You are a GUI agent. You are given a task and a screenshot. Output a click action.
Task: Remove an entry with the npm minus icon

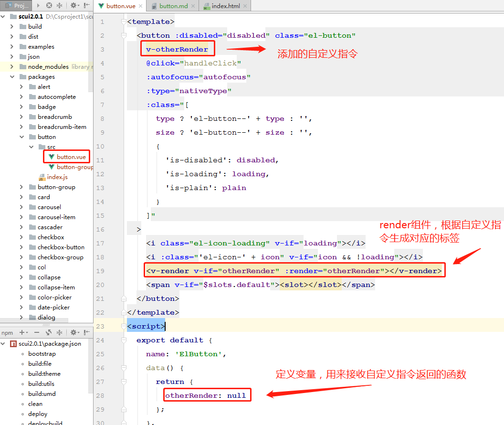(37, 332)
